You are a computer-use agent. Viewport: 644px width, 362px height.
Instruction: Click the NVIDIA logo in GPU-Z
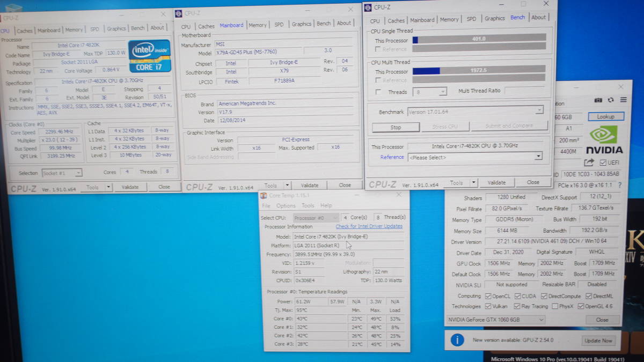[604, 141]
